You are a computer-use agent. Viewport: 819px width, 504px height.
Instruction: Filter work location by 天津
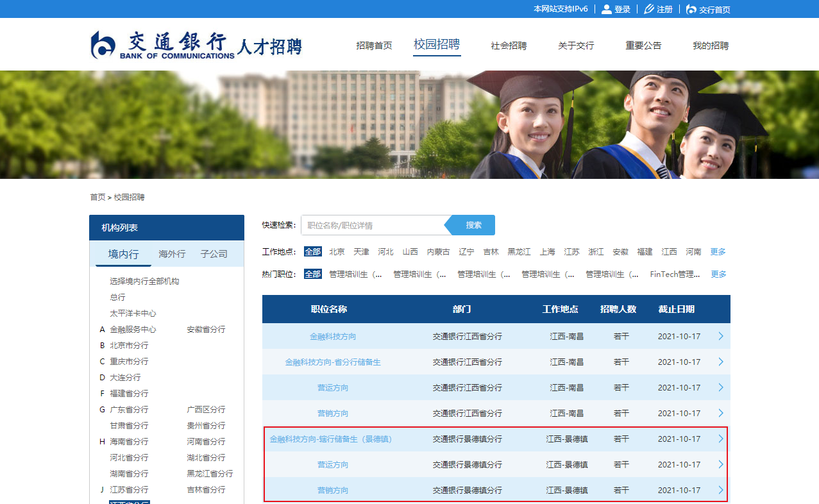pos(361,252)
